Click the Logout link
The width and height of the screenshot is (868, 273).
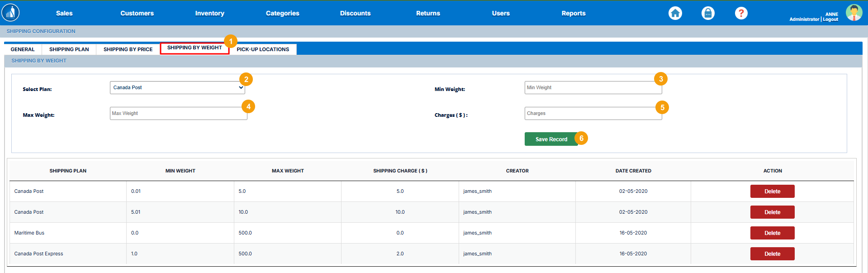coord(830,19)
